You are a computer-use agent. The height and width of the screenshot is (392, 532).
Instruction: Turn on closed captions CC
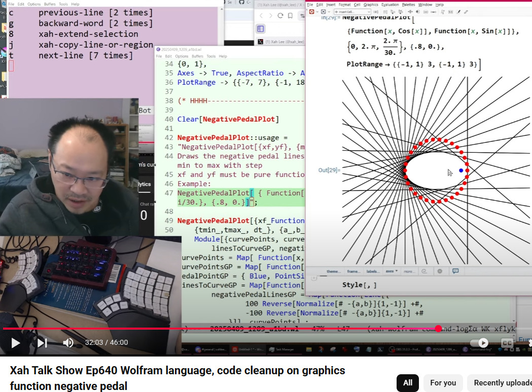pyautogui.click(x=507, y=343)
